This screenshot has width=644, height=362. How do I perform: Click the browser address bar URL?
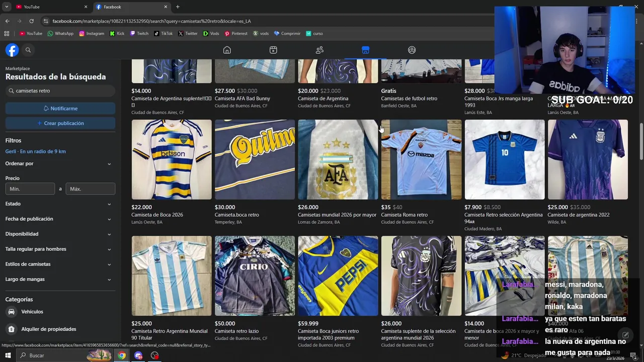[x=151, y=21]
